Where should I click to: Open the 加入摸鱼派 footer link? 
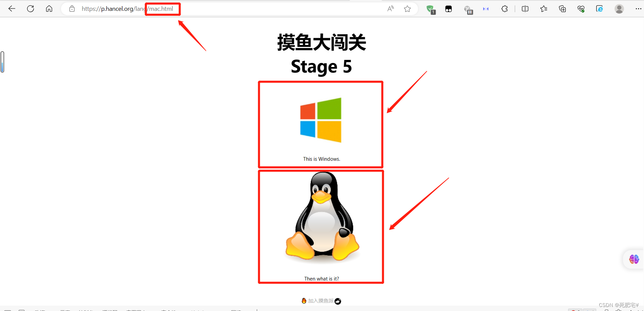coord(321,301)
